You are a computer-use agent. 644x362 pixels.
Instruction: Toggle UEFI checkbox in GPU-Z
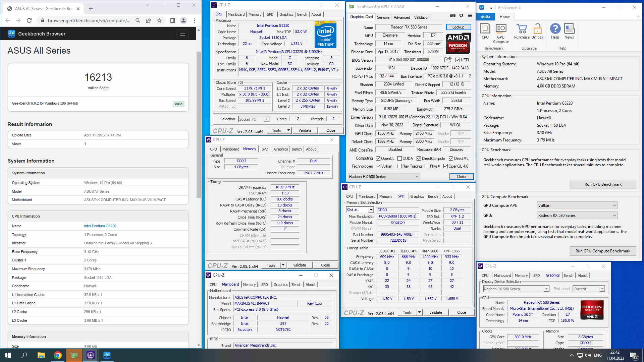(458, 60)
